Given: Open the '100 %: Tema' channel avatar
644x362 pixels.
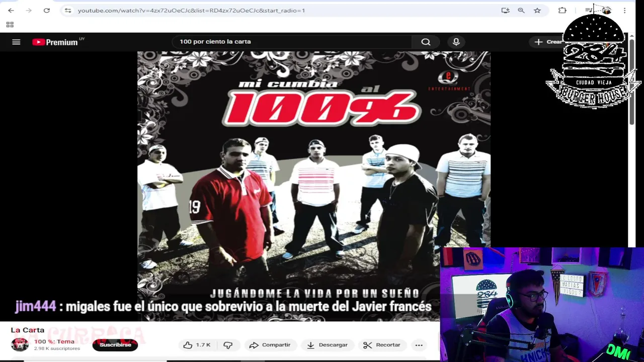Looking at the screenshot, I should pyautogui.click(x=20, y=344).
